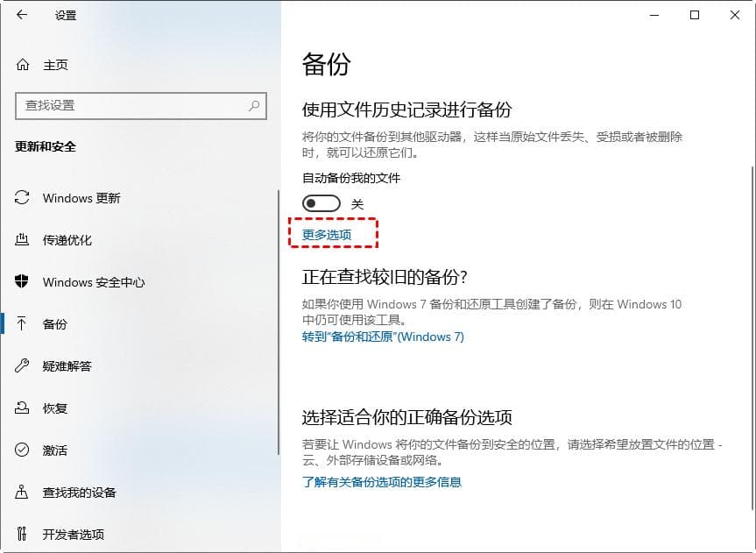Click the 备份 upload arrow icon

[22, 323]
